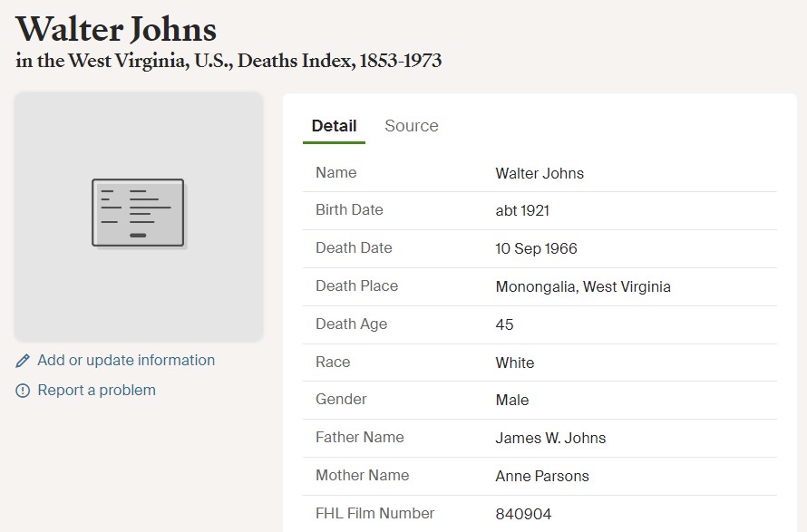
Task: Click the record document placeholder icon
Action: coord(138,213)
